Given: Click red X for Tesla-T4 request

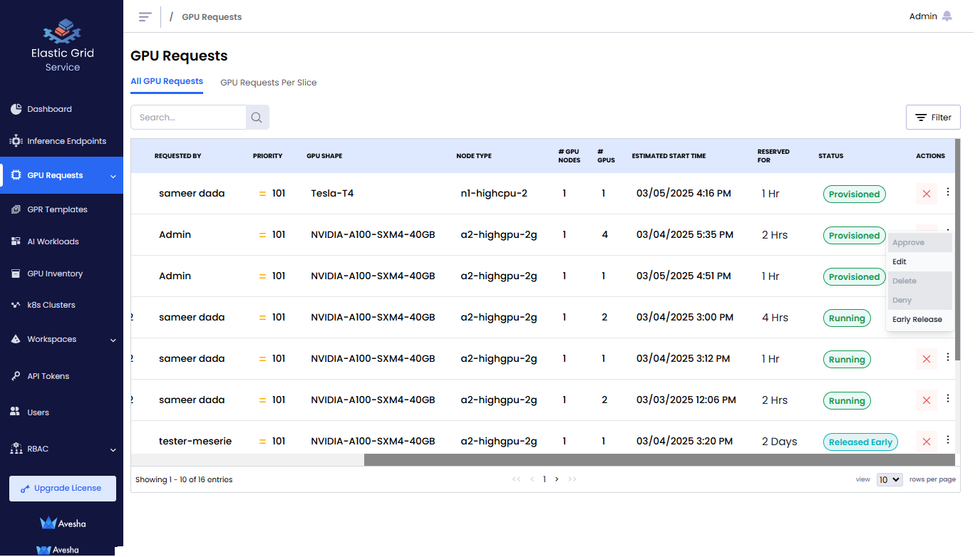Looking at the screenshot, I should click(x=926, y=194).
